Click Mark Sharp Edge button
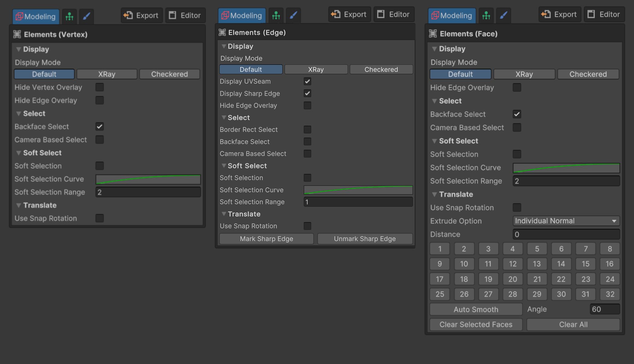This screenshot has height=364, width=634. pos(266,239)
